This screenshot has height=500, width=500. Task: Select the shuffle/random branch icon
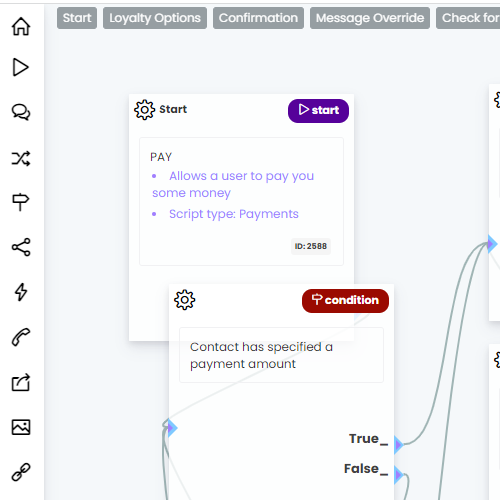point(21,158)
